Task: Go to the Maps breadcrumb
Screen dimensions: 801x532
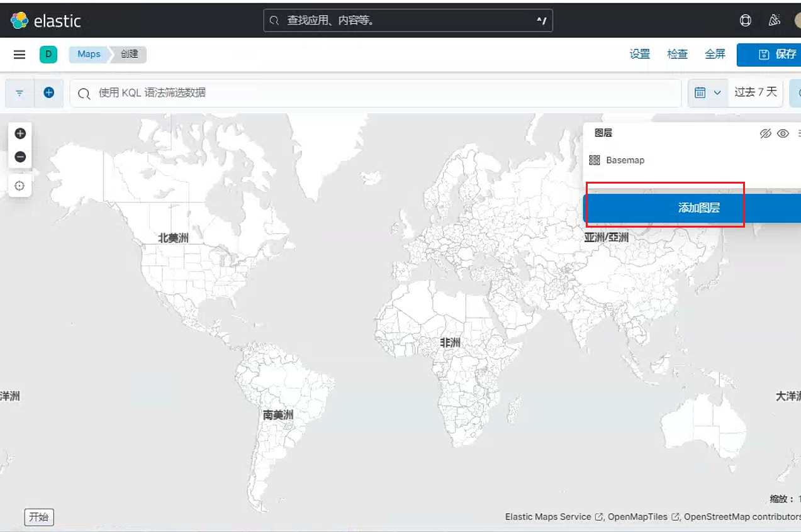Action: [x=89, y=54]
